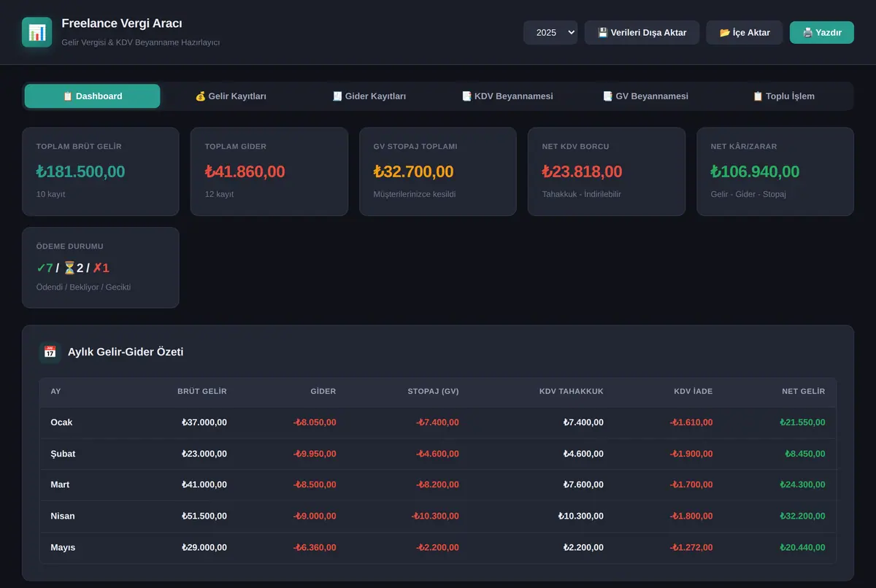Click the Toplam Brüt Gelir value ₺181.500,00
The width and height of the screenshot is (876, 588).
pos(80,172)
